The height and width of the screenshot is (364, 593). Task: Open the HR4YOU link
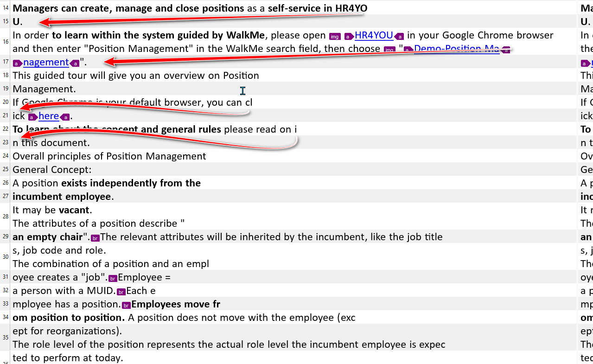point(374,36)
